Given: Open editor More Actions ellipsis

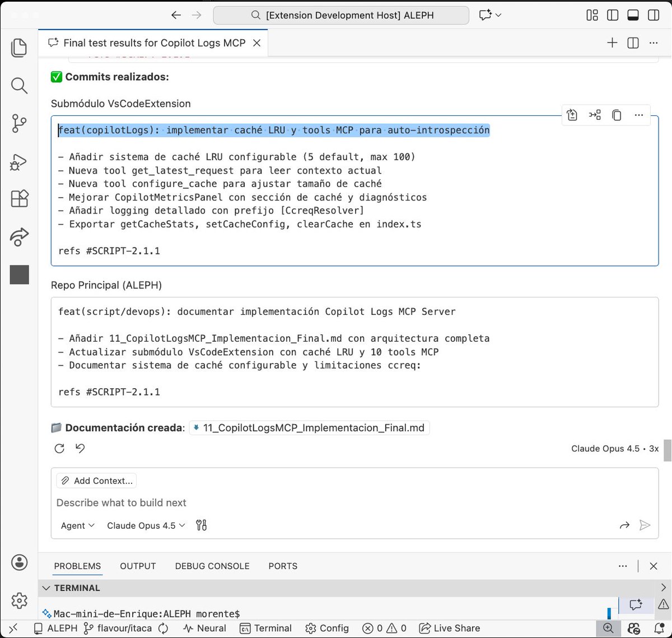Looking at the screenshot, I should pyautogui.click(x=654, y=43).
